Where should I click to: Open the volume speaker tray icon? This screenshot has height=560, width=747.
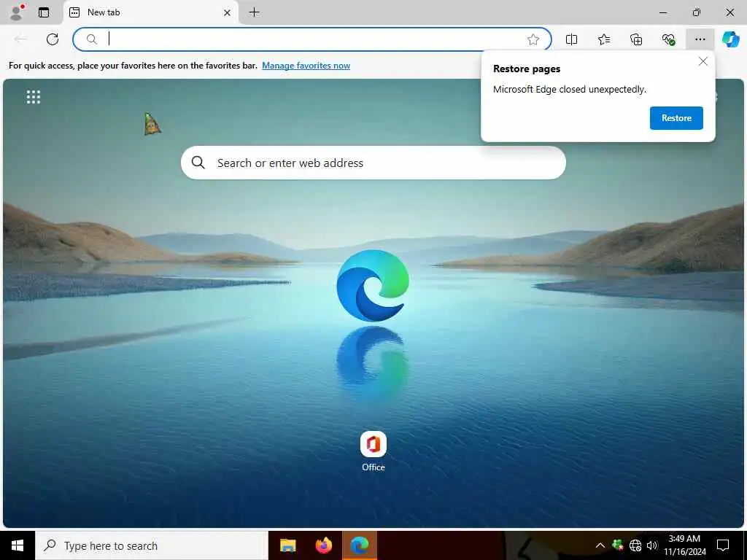652,545
